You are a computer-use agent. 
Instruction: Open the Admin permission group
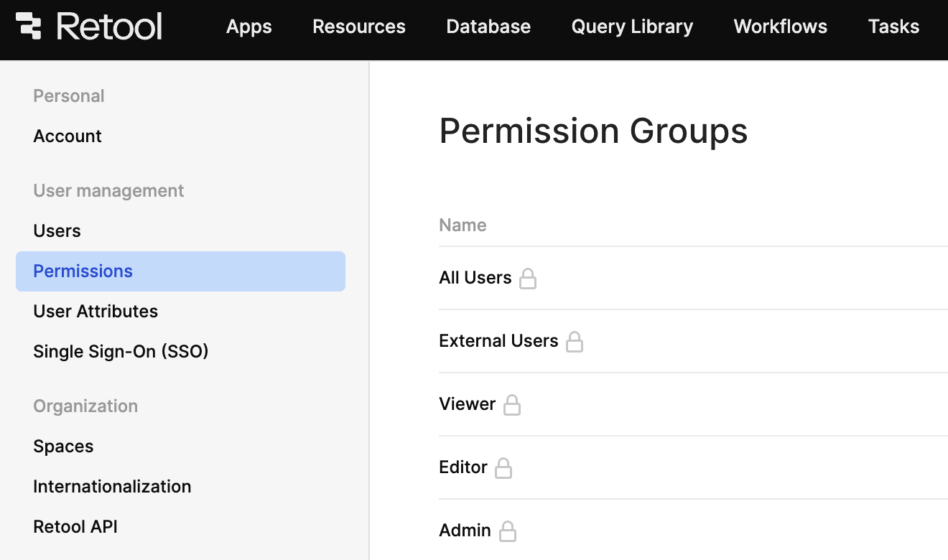click(x=465, y=531)
